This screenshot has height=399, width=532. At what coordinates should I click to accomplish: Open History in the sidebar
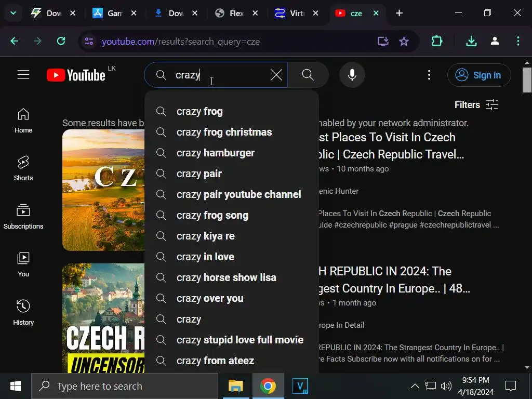point(23,313)
